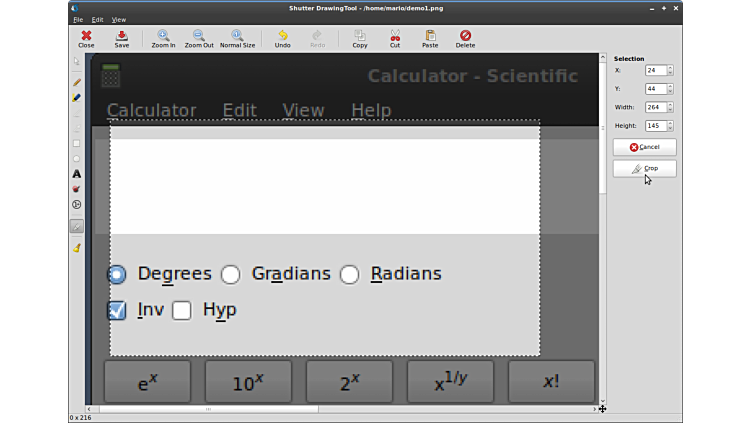Decrease the Height value with down arrow

pos(670,128)
